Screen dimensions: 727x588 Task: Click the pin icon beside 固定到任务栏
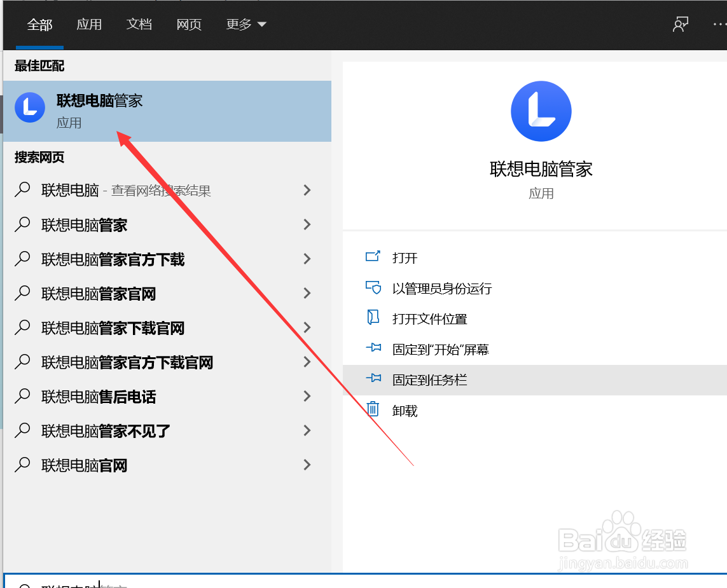[373, 378]
